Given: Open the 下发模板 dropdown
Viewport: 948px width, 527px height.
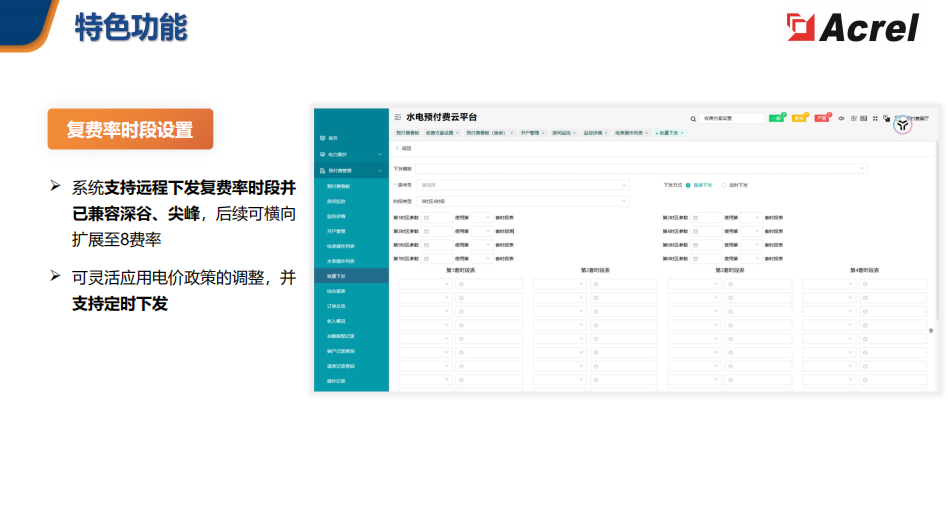Looking at the screenshot, I should [x=641, y=169].
